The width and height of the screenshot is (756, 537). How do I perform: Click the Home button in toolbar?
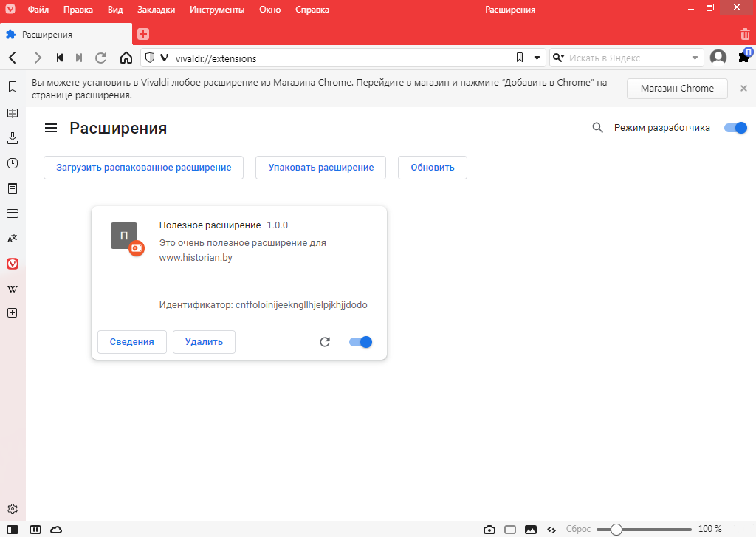point(126,58)
